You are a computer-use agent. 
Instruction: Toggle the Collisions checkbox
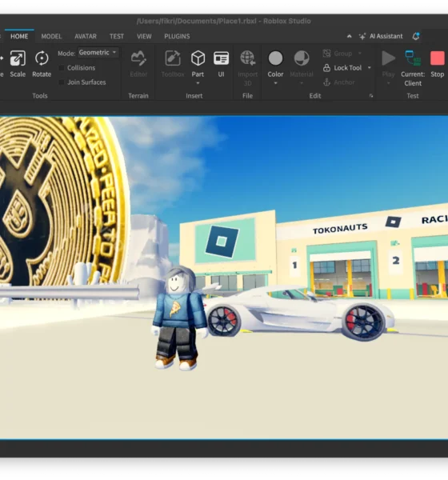coord(62,68)
